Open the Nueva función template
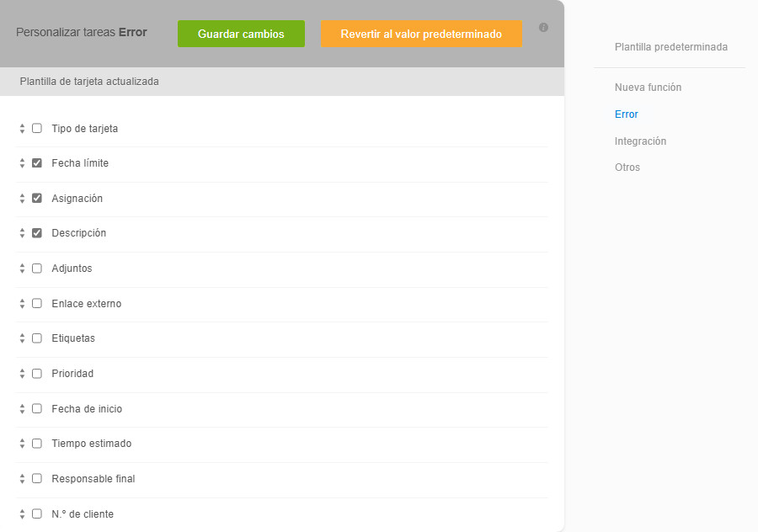Image resolution: width=758 pixels, height=532 pixels. (648, 88)
